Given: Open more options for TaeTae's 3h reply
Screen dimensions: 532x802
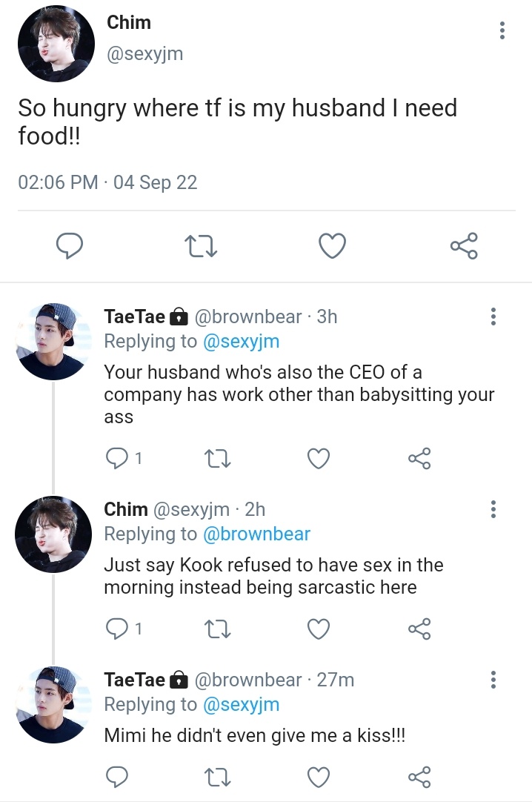Looking at the screenshot, I should click(x=493, y=317).
